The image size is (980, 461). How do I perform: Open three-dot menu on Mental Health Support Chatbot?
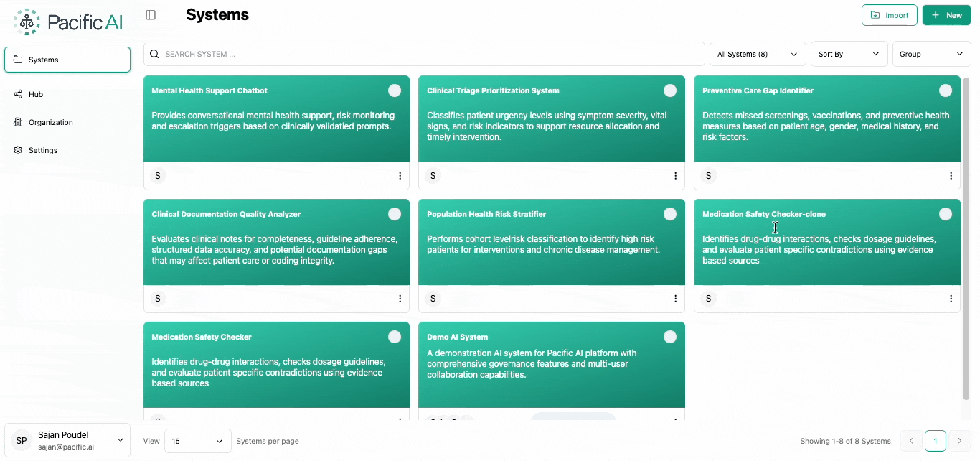point(400,176)
